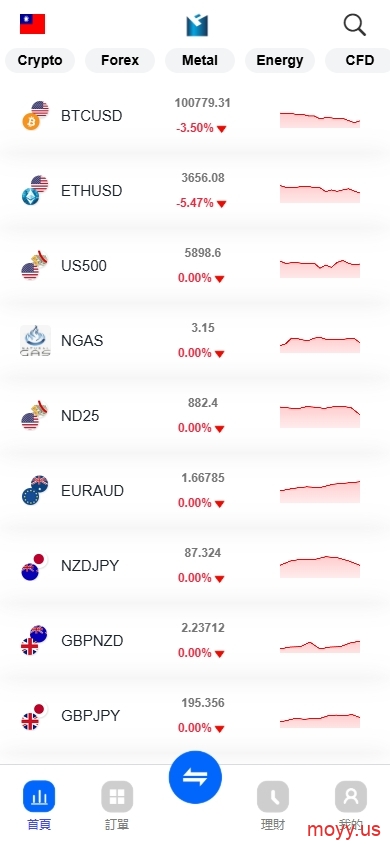Switch to the Metal category
Viewport: 390px width, 844px height.
[200, 60]
